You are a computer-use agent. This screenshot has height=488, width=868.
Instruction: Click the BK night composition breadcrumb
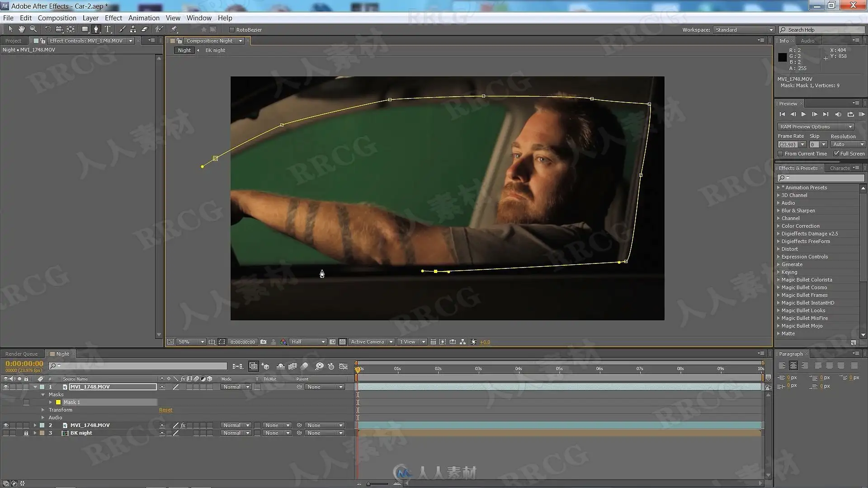(x=215, y=50)
